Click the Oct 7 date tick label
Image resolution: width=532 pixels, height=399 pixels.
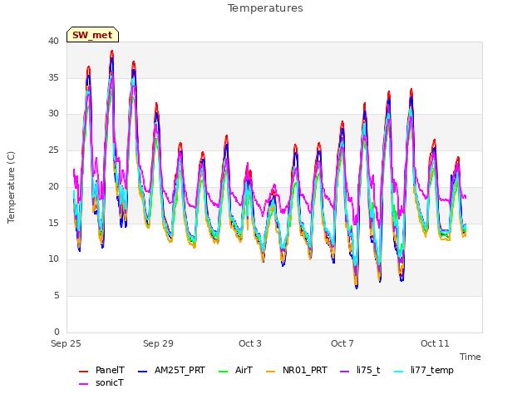click(x=342, y=343)
